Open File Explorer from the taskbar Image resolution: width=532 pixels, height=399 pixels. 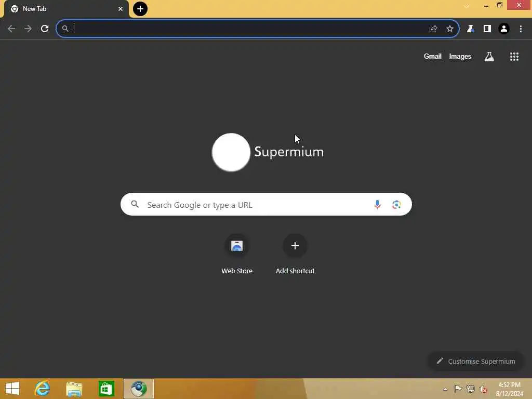[74, 389]
